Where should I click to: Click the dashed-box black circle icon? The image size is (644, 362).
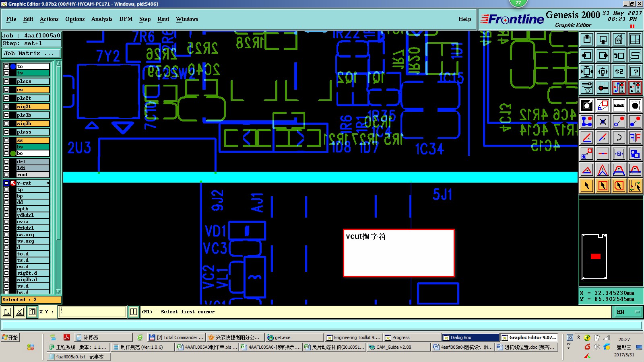[635, 106]
